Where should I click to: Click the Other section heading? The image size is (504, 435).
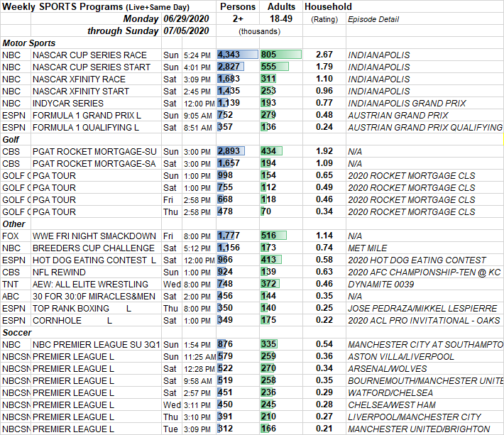point(13,224)
